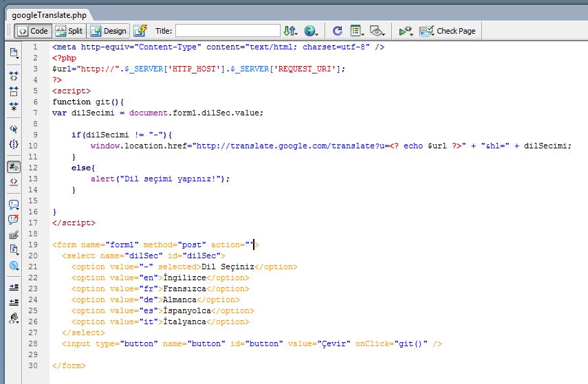The width and height of the screenshot is (588, 384).
Task: Toggle Highlight Invalid Code icon
Action: pos(14,182)
